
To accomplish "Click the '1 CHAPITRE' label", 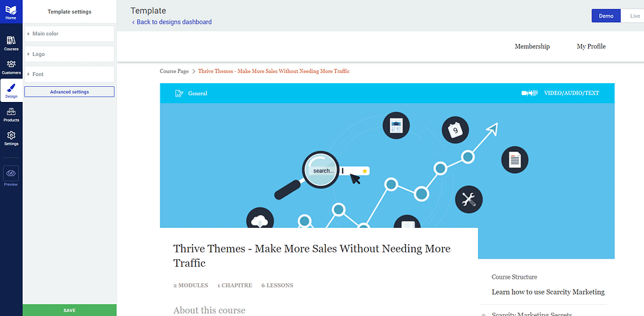I will (235, 285).
